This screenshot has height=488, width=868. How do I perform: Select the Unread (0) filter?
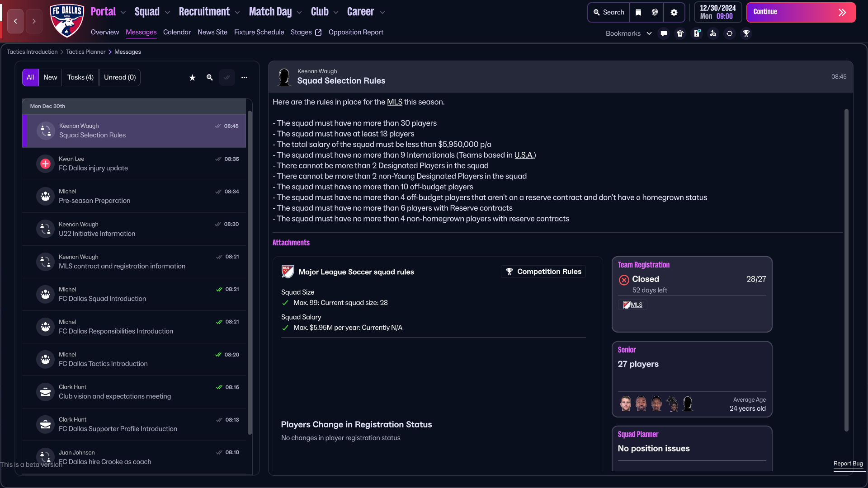point(120,78)
